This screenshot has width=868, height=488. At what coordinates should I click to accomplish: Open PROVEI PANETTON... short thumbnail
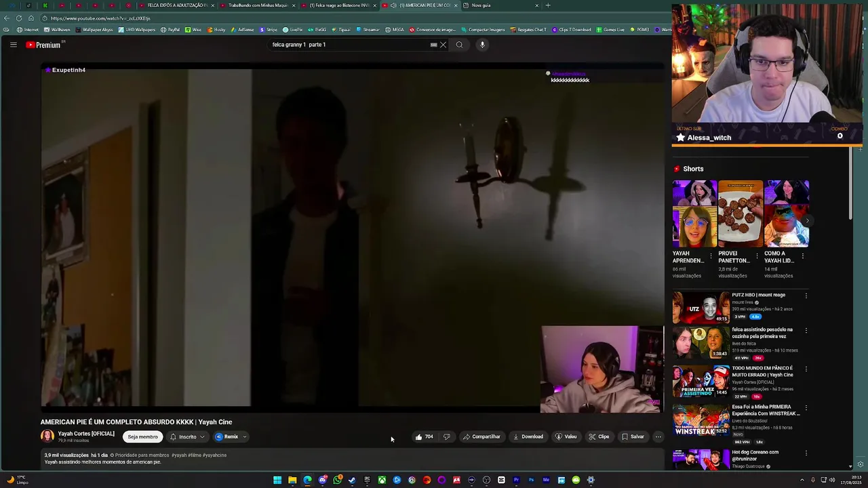click(741, 213)
